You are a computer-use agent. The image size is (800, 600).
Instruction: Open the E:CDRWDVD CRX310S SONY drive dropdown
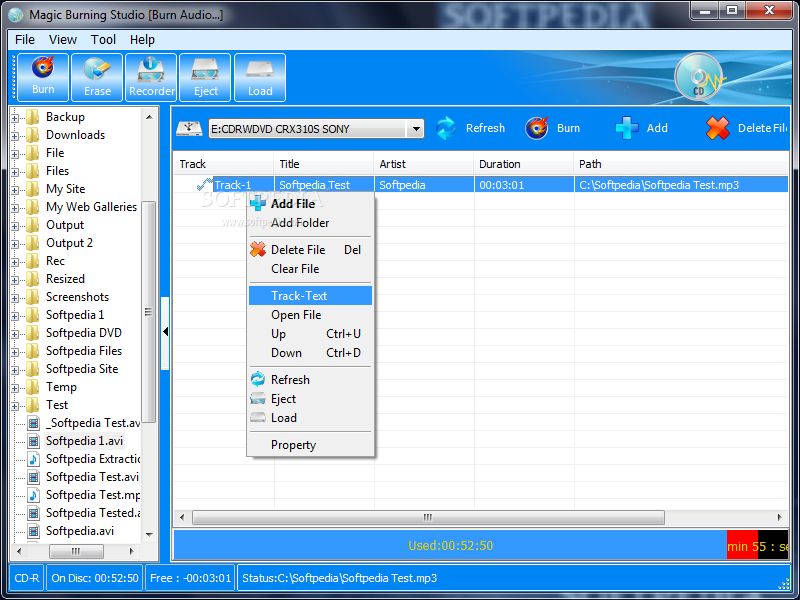416,129
